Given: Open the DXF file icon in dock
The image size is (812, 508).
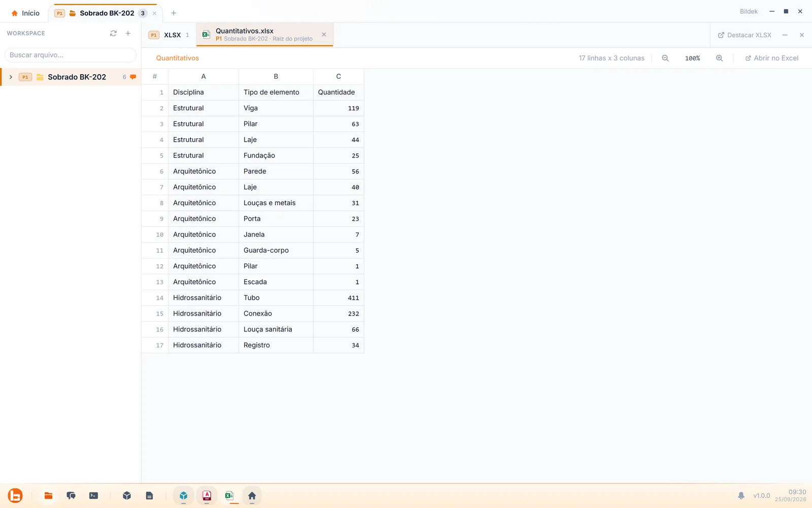Looking at the screenshot, I should (x=207, y=496).
